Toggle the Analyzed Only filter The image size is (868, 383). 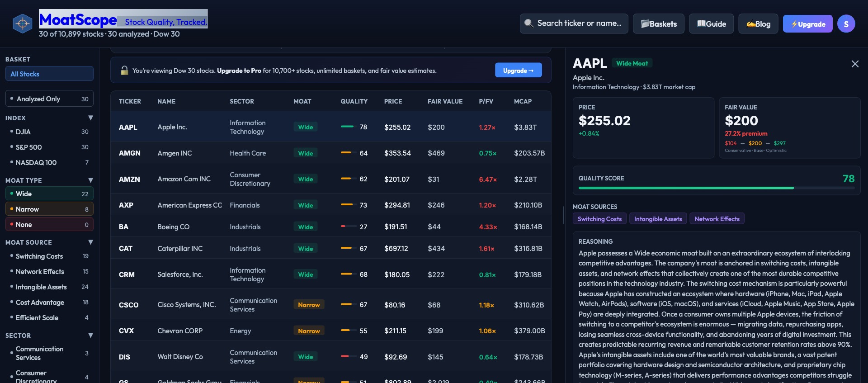(49, 99)
